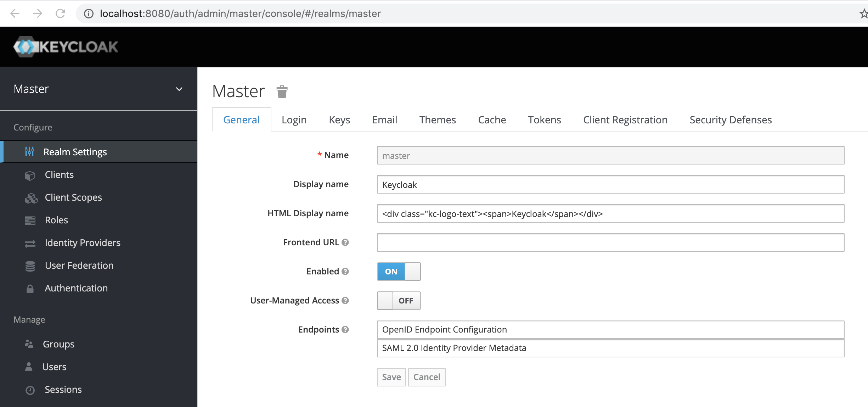Switch to the Themes tab
This screenshot has height=407, width=868.
437,119
